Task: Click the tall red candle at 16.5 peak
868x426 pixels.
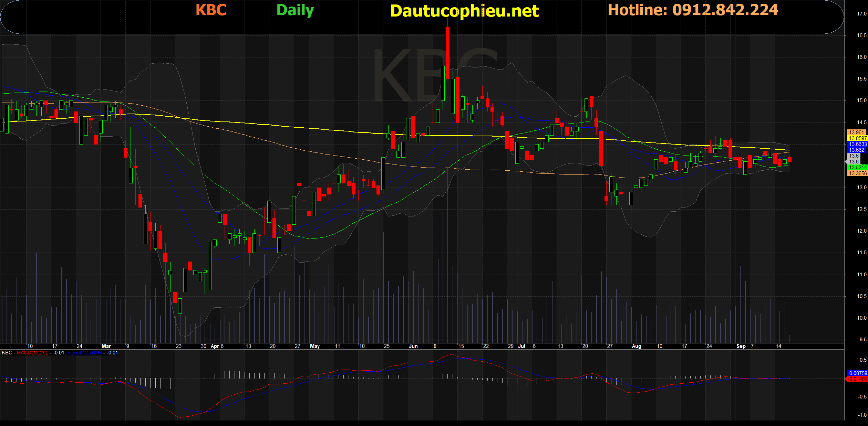Action: (447, 53)
